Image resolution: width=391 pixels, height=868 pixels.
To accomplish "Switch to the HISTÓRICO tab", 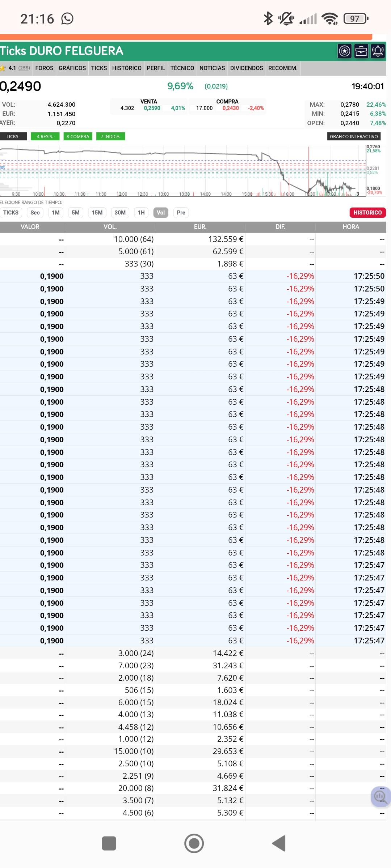I will click(x=127, y=68).
